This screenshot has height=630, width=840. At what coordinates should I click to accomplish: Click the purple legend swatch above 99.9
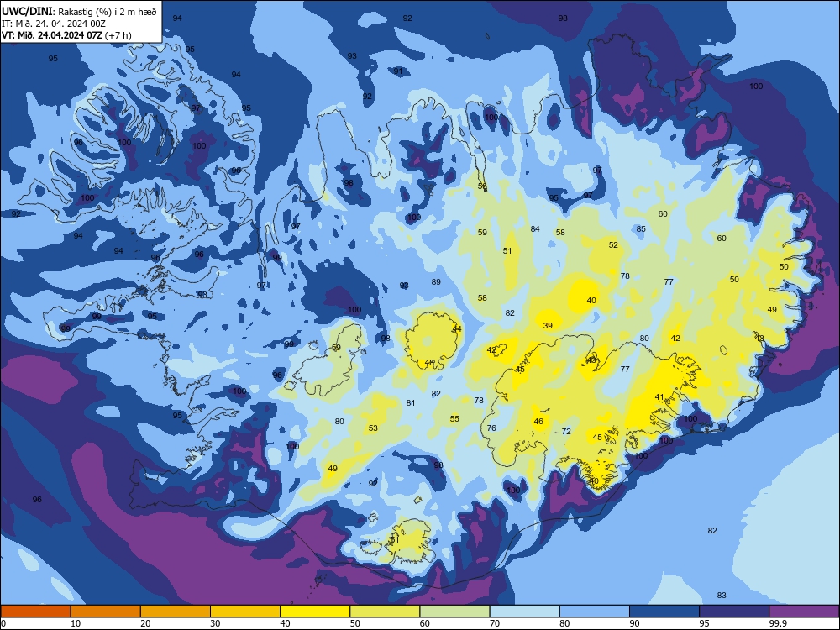(x=804, y=612)
